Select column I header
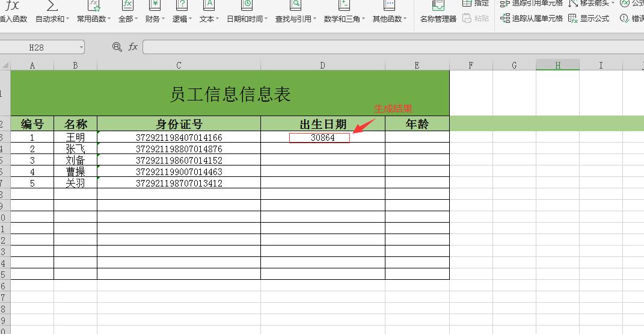644x334 pixels. 601,65
